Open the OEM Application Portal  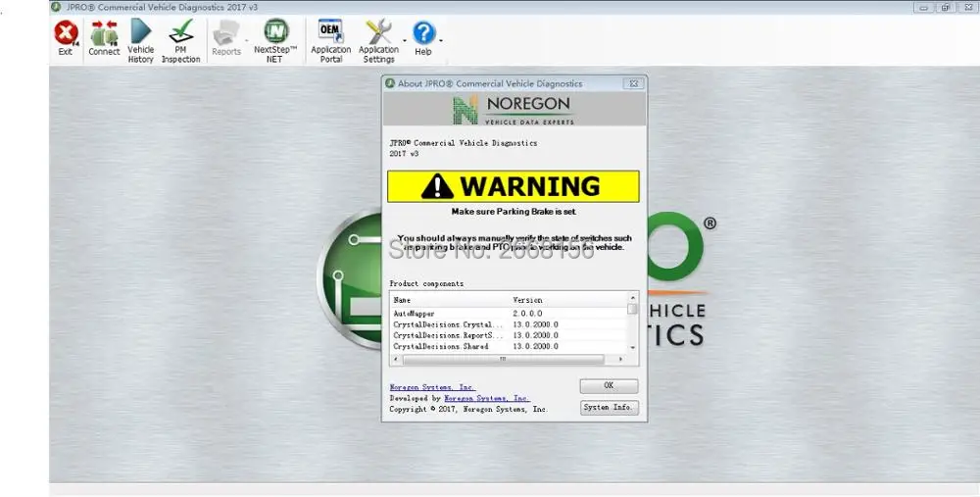click(330, 40)
